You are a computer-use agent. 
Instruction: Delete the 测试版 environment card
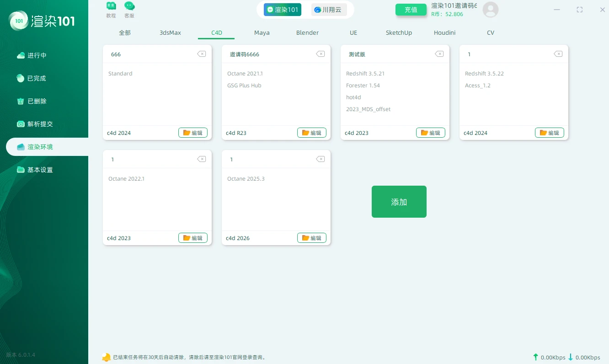point(439,54)
